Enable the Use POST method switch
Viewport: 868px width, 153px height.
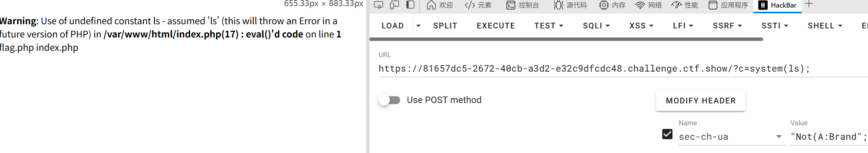click(390, 100)
